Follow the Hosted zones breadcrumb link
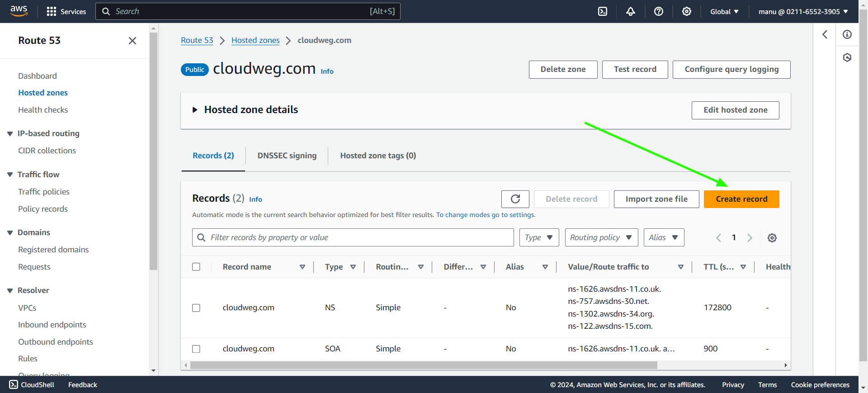868x393 pixels. 255,40
